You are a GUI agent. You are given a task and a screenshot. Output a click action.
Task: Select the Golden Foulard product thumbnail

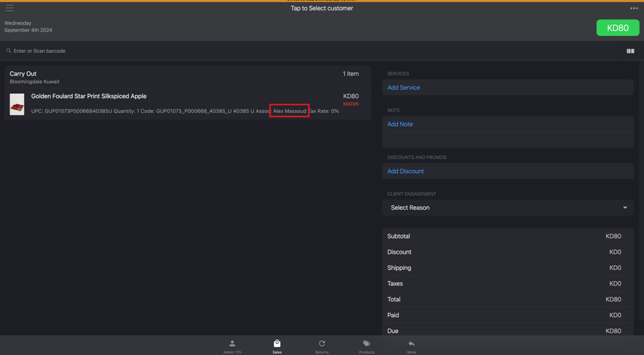17,104
